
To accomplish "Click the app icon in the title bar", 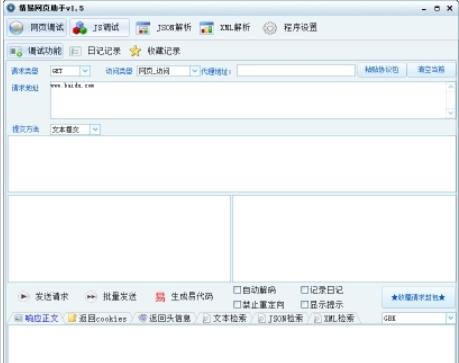I will click(11, 8).
